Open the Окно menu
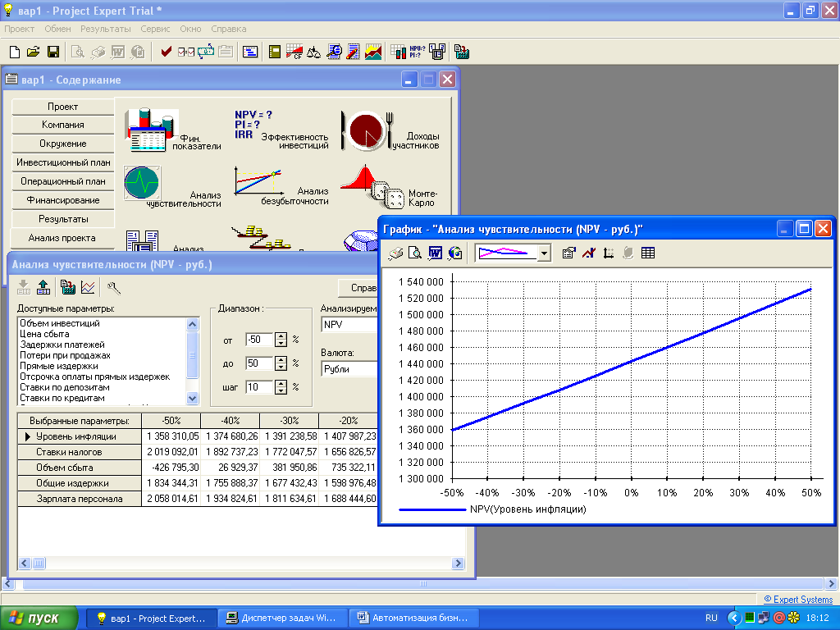This screenshot has height=630, width=840. click(x=190, y=29)
